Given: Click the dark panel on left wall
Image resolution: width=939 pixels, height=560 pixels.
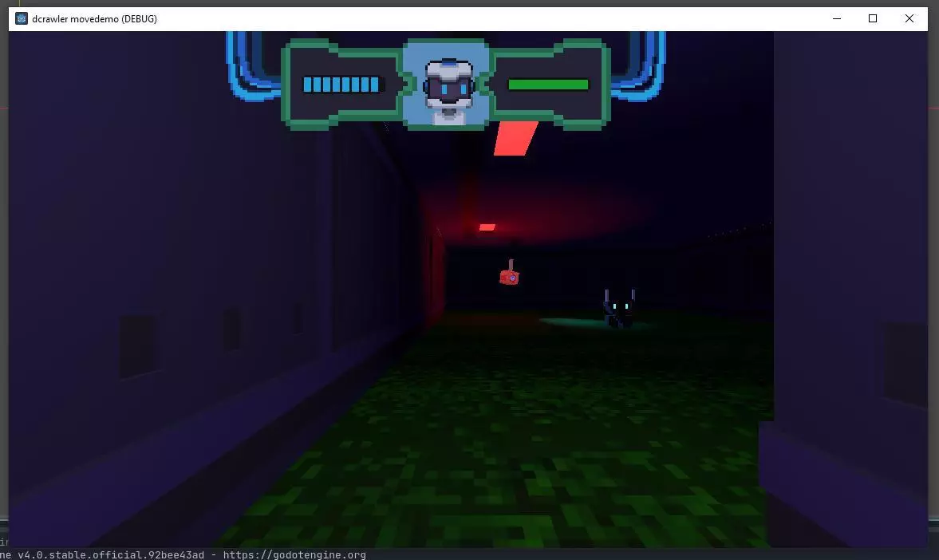Looking at the screenshot, I should pyautogui.click(x=138, y=345).
